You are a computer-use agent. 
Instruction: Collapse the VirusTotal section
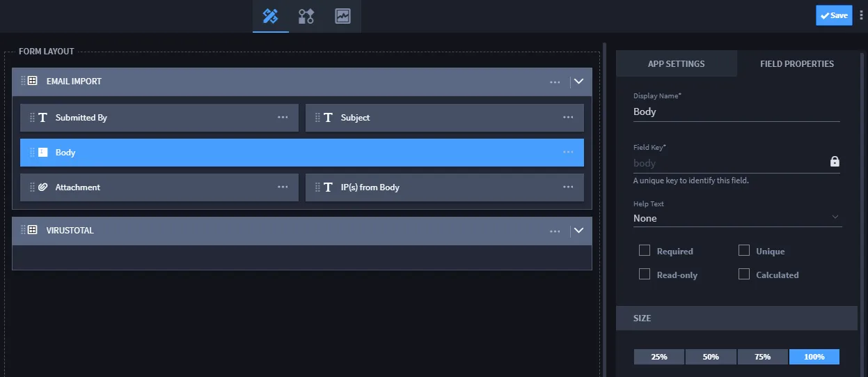[578, 231]
